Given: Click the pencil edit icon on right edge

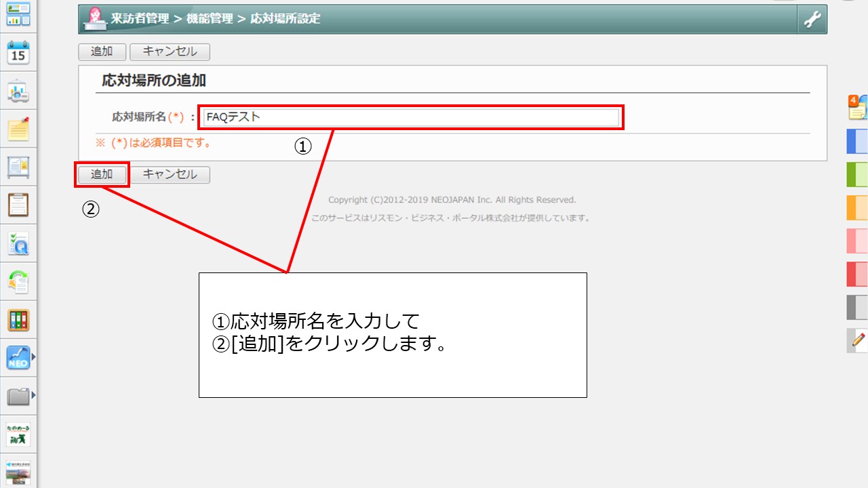Looking at the screenshot, I should pyautogui.click(x=858, y=340).
